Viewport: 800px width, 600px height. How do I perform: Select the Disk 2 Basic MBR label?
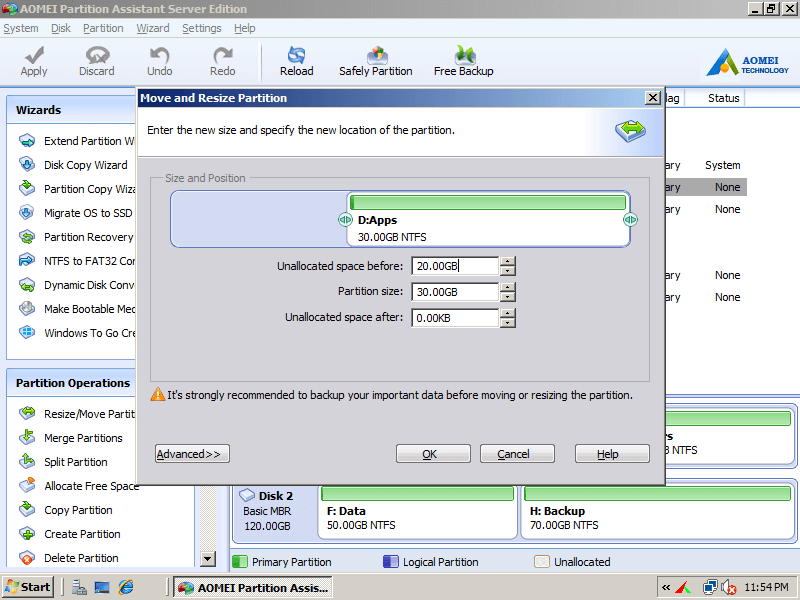tap(274, 512)
